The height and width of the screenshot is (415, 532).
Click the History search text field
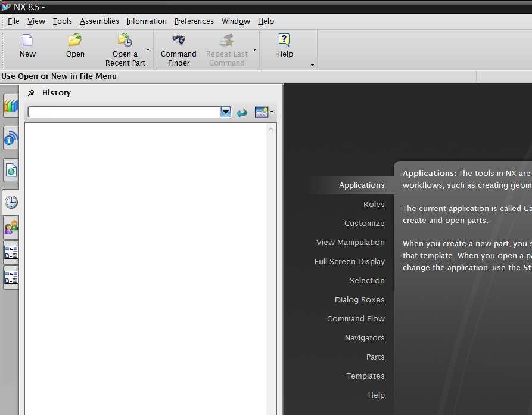(x=124, y=112)
